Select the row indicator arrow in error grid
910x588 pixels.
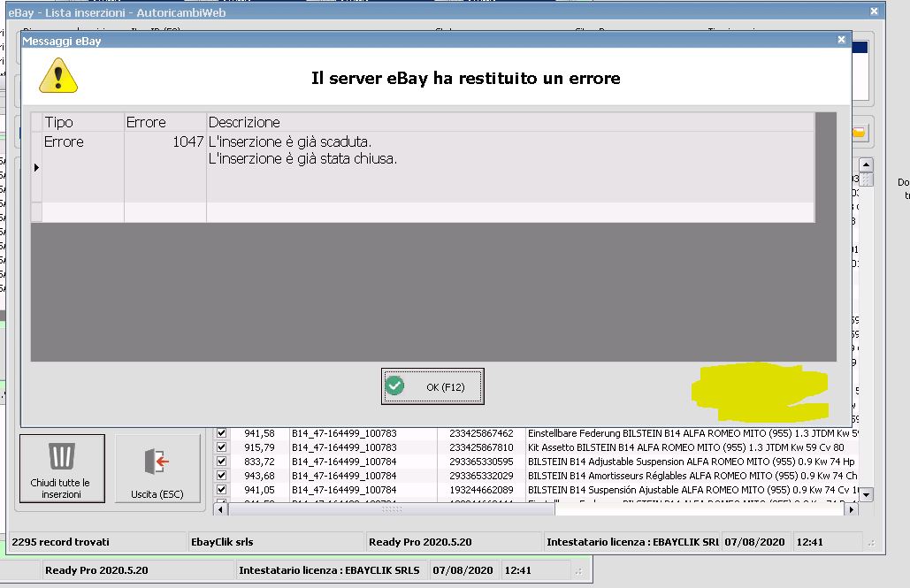tap(36, 167)
